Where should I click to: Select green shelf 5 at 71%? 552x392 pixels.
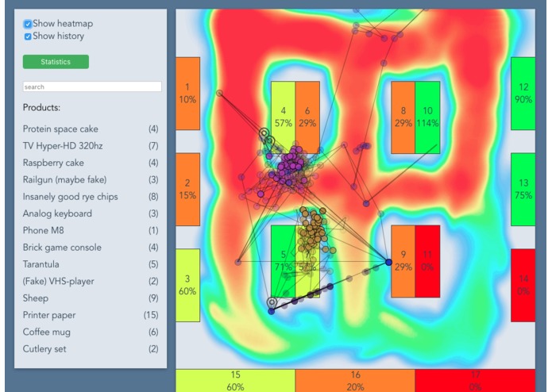point(283,261)
